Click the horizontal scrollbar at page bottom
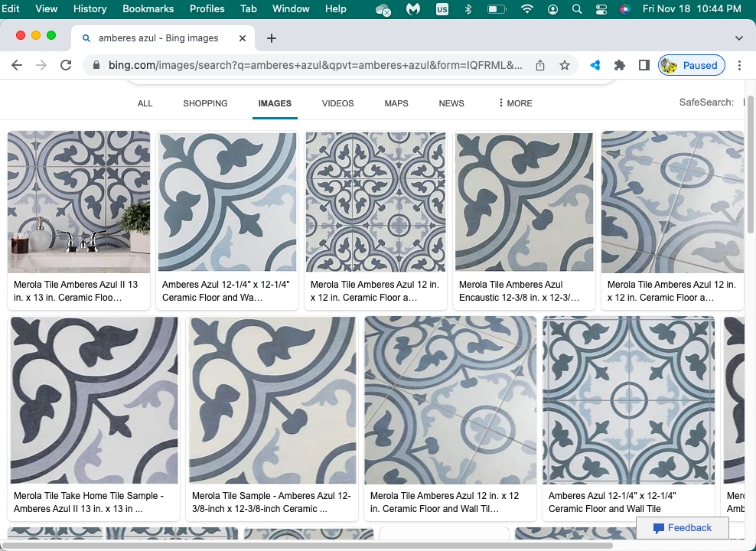This screenshot has width=756, height=551. tap(306, 546)
